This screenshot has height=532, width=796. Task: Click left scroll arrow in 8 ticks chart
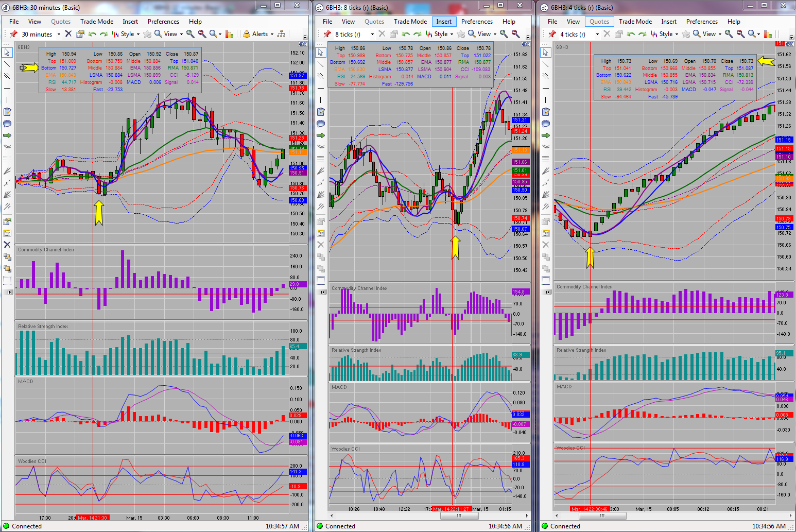[332, 516]
